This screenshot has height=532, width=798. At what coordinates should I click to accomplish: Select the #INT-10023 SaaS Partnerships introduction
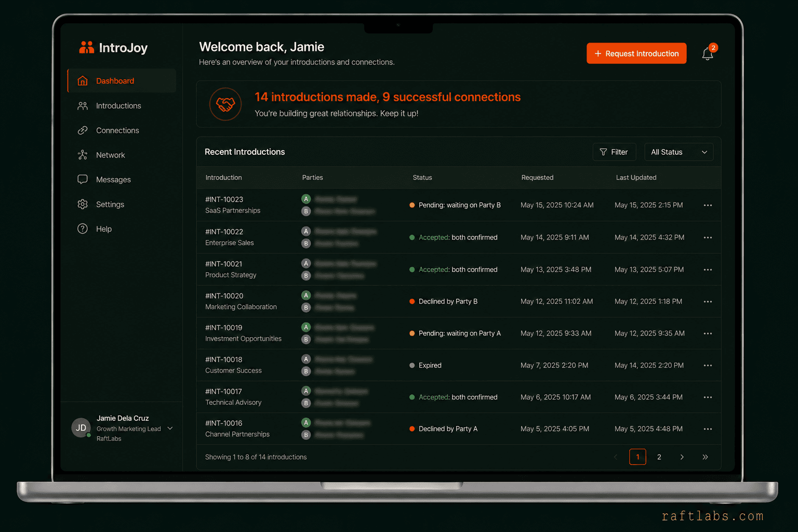[233, 205]
